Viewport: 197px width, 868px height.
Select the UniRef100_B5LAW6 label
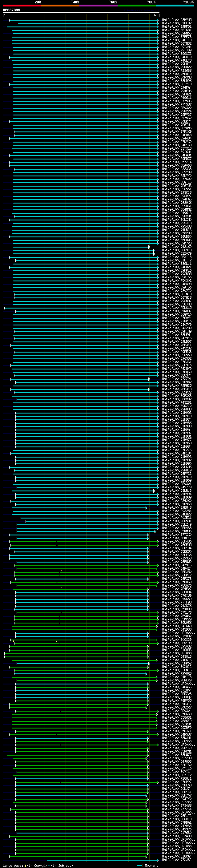pos(176,240)
